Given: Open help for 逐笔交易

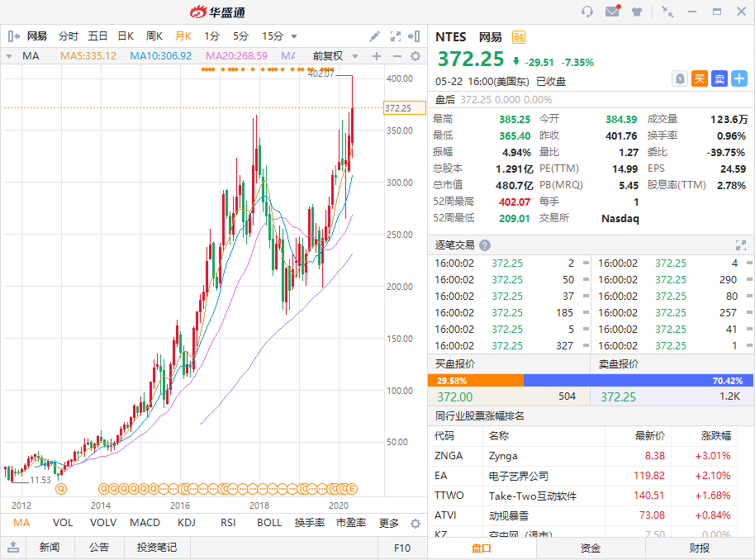Looking at the screenshot, I should pos(485,245).
